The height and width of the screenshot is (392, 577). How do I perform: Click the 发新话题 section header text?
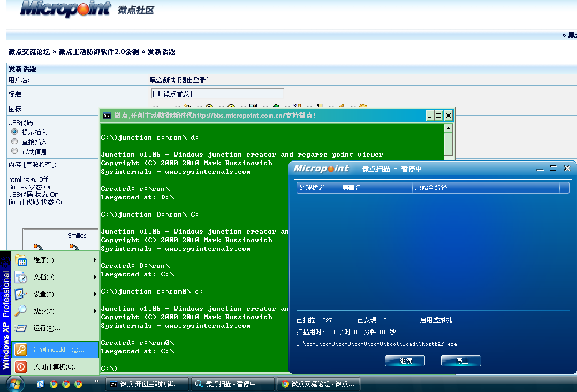22,69
